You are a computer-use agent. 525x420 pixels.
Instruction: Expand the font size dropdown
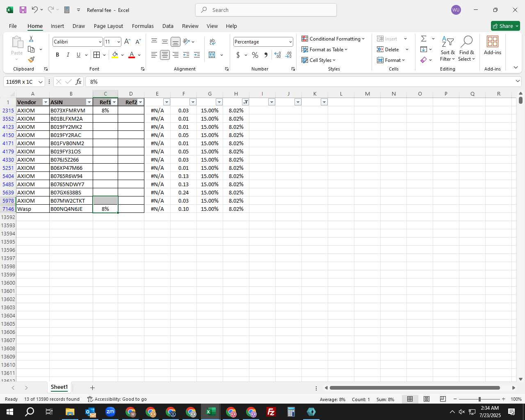pyautogui.click(x=119, y=42)
